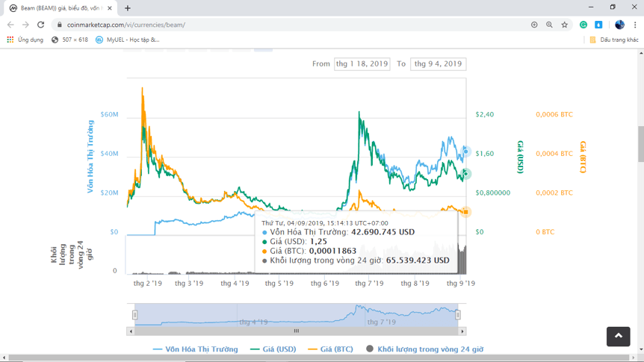644x362 pixels.
Task: Click navigator scrollbar left arrow
Action: [x=131, y=331]
